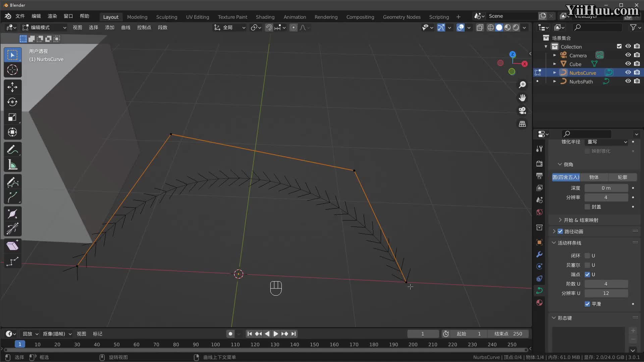The image size is (644, 362).
Task: Open the Output properties tab
Action: (539, 176)
